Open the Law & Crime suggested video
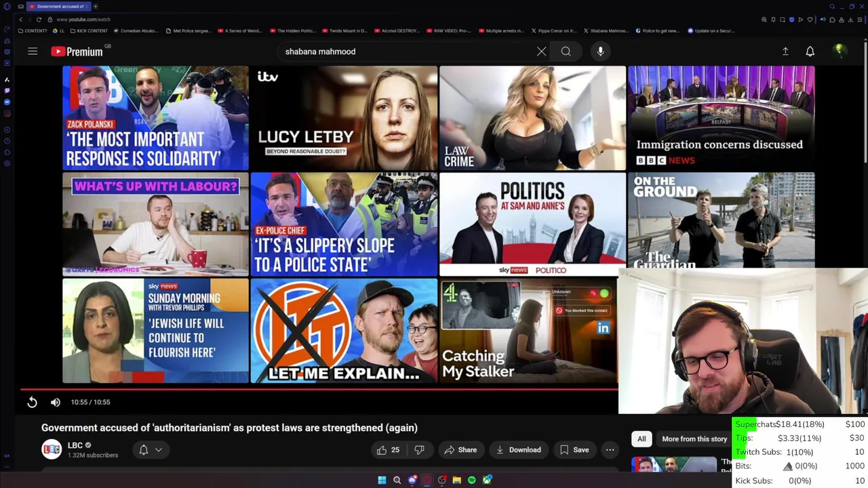Screen dimensions: 868x488 (532, 118)
